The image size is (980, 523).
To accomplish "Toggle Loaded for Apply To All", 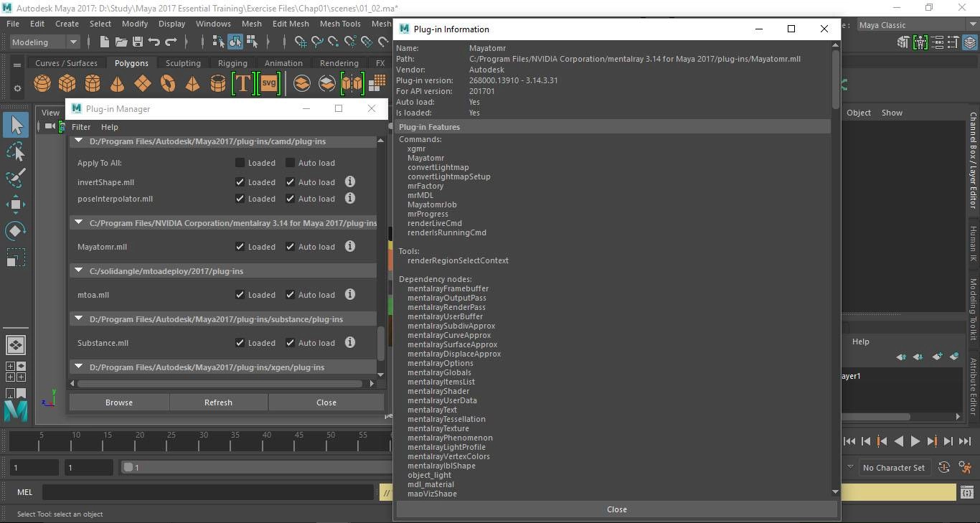I will coord(240,163).
